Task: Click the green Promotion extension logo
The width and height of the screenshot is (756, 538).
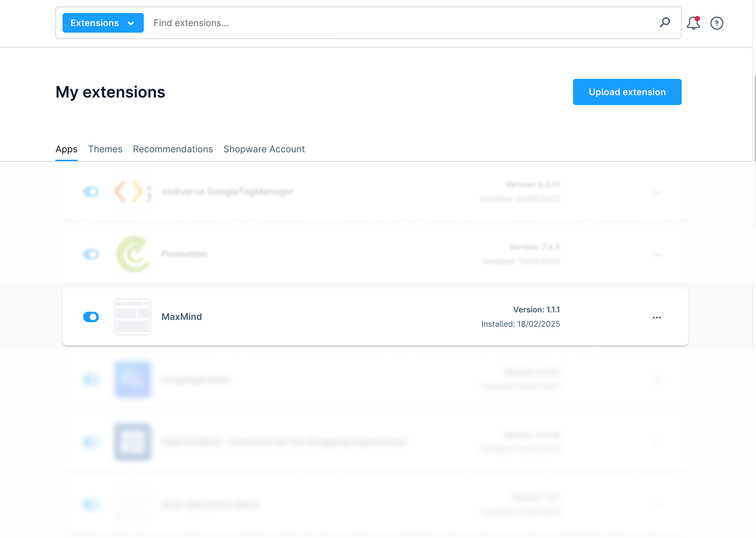Action: (x=132, y=254)
